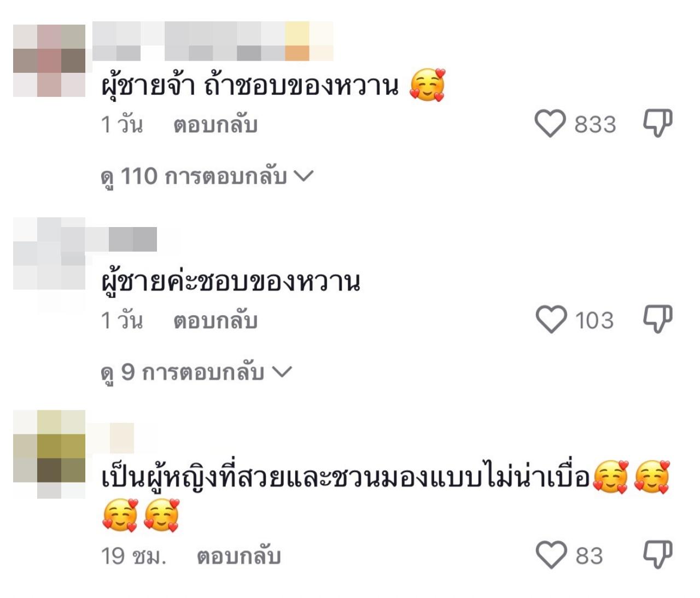The image size is (700, 598).
Task: Dislike the comment with 103 likes
Action: pyautogui.click(x=657, y=320)
